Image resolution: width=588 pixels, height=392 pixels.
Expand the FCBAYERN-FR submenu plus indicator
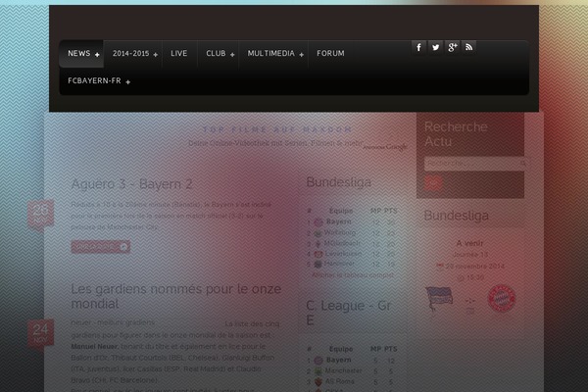click(127, 82)
